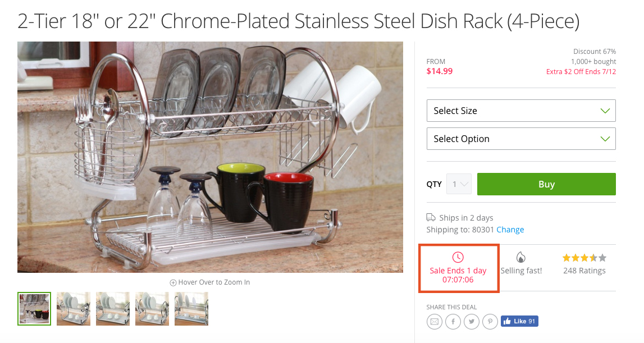
Task: Pin this deal on Pinterest
Action: (490, 322)
